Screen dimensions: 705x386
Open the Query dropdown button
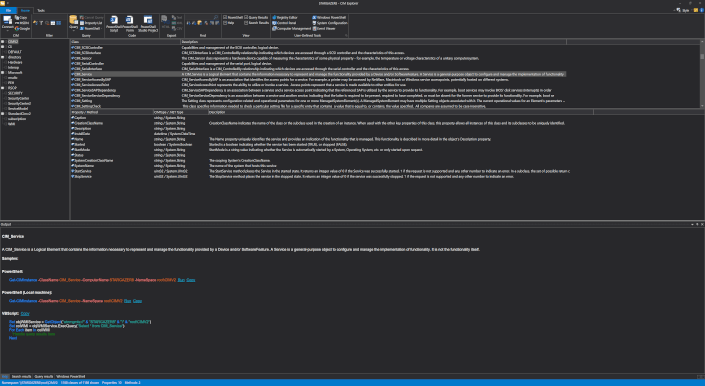[x=73, y=24]
